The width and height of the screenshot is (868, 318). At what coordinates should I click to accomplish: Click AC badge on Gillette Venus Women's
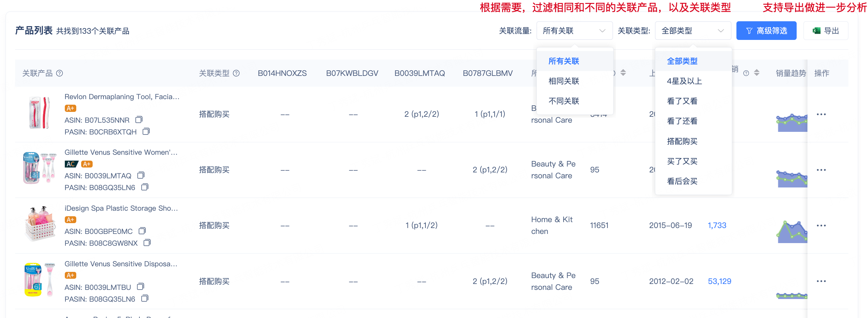(71, 164)
